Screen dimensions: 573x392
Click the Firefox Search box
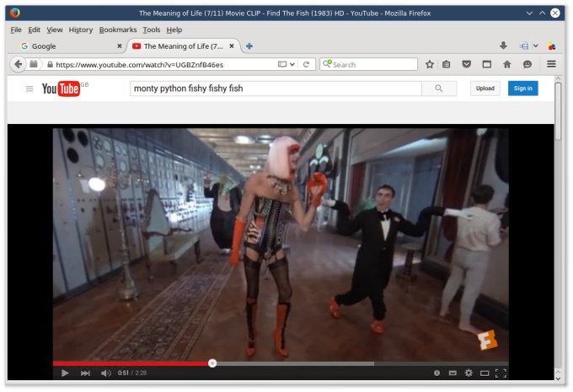pyautogui.click(x=368, y=64)
